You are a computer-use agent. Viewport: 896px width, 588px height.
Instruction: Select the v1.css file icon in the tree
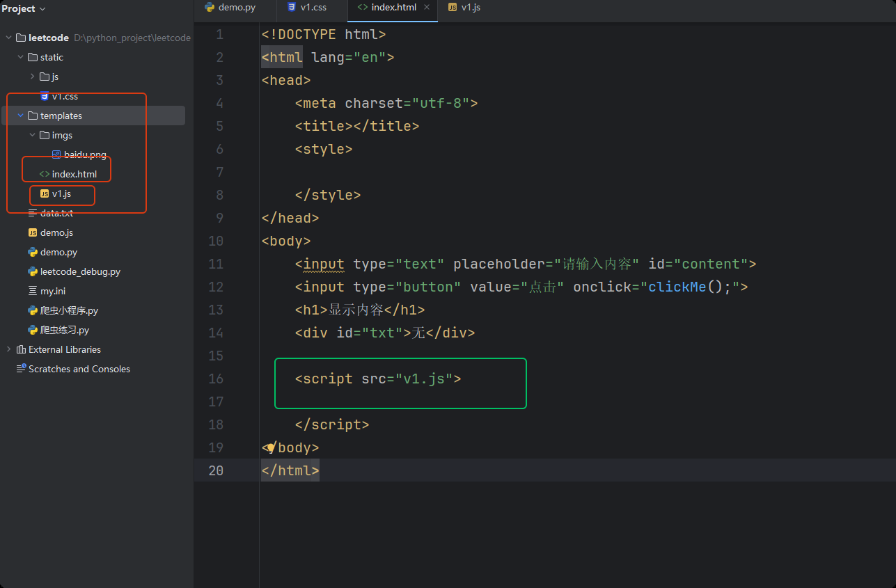[x=45, y=96]
